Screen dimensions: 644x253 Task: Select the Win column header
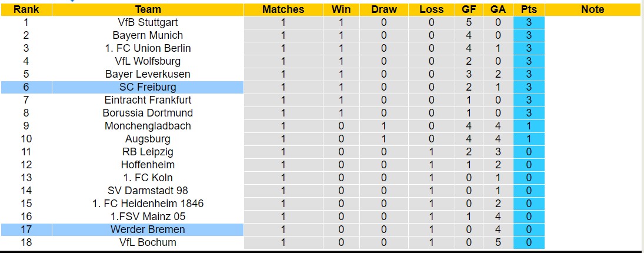pos(341,9)
